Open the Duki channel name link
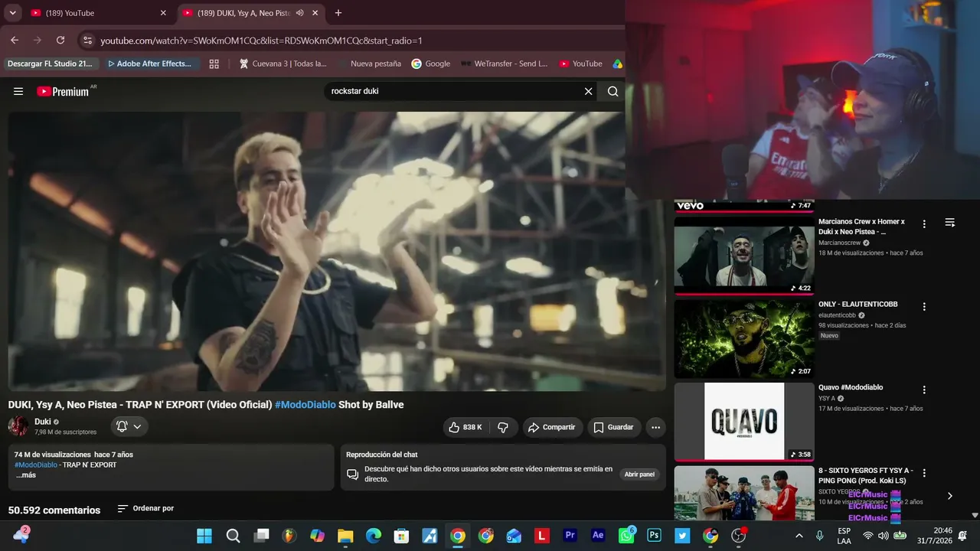The width and height of the screenshot is (980, 551). 42,422
